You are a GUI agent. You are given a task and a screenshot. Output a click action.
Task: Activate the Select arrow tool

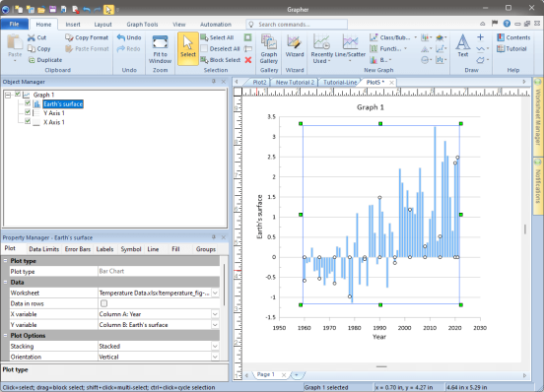(x=188, y=48)
